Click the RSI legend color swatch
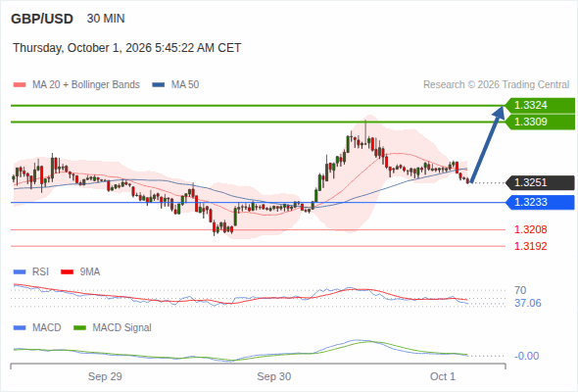The width and height of the screenshot is (578, 392). [20, 272]
